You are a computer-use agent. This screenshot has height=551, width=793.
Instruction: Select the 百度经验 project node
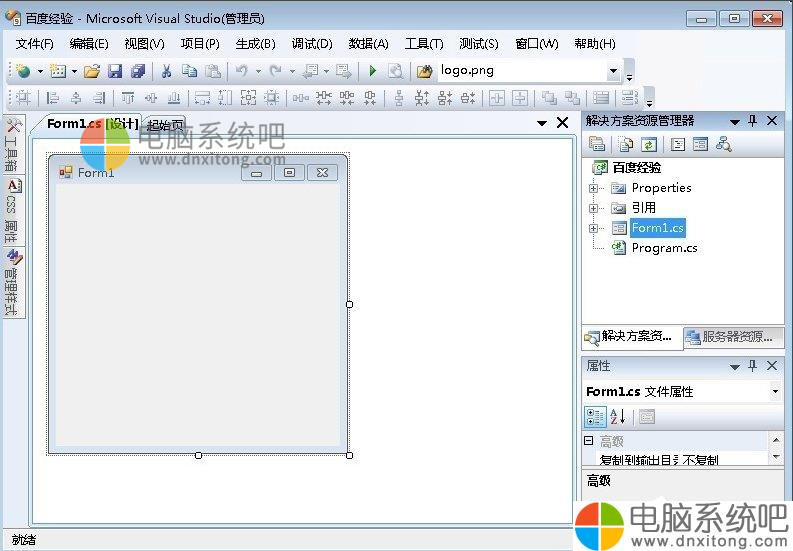[637, 167]
